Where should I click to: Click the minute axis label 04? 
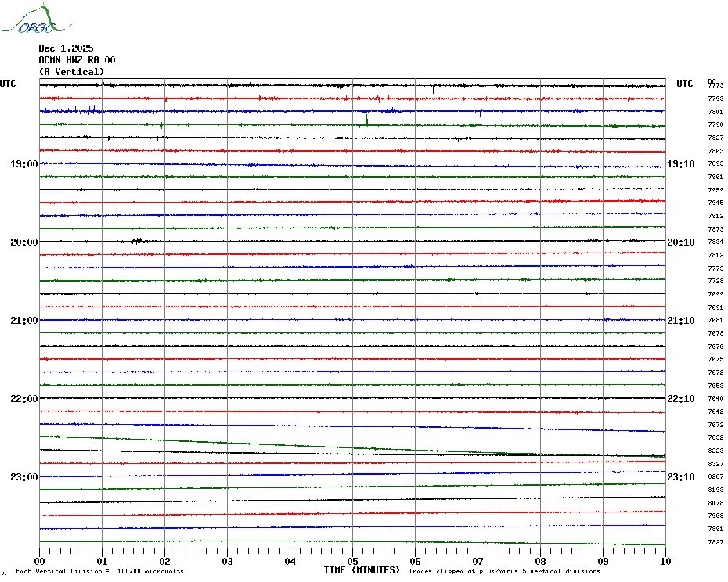[290, 561]
